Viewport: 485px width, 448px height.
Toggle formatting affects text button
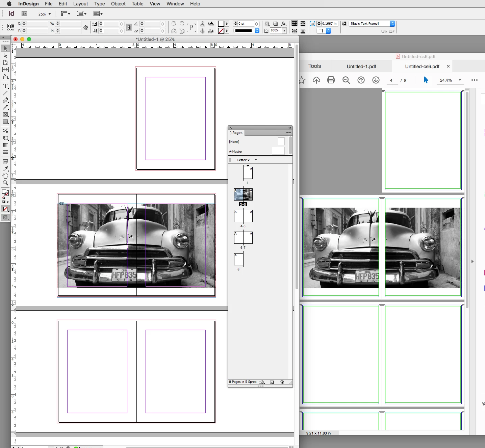tap(7, 202)
